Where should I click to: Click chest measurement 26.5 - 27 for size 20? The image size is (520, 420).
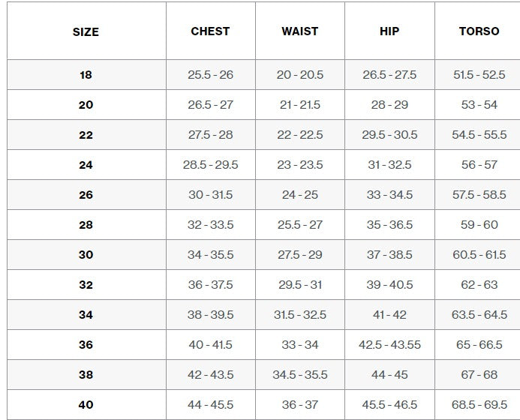pyautogui.click(x=210, y=105)
